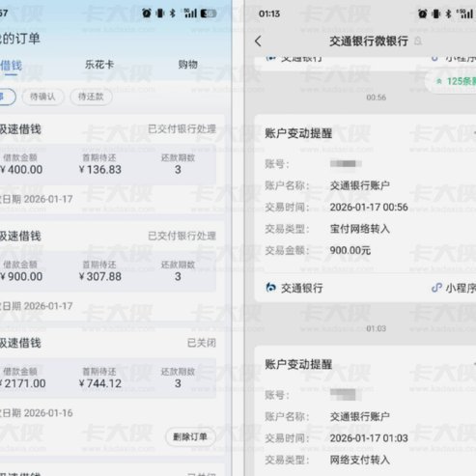Tap the ¥900.00 loan amount
Screen dimensions: 476x476
pos(21,276)
